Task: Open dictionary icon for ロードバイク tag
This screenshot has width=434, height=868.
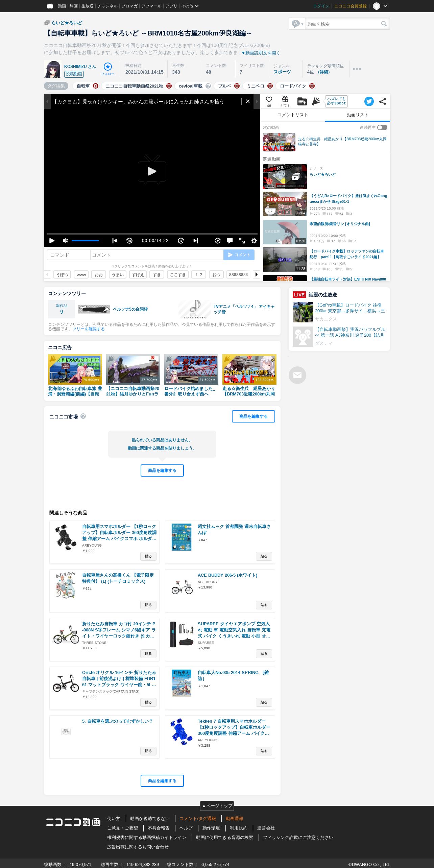Action: (312, 86)
